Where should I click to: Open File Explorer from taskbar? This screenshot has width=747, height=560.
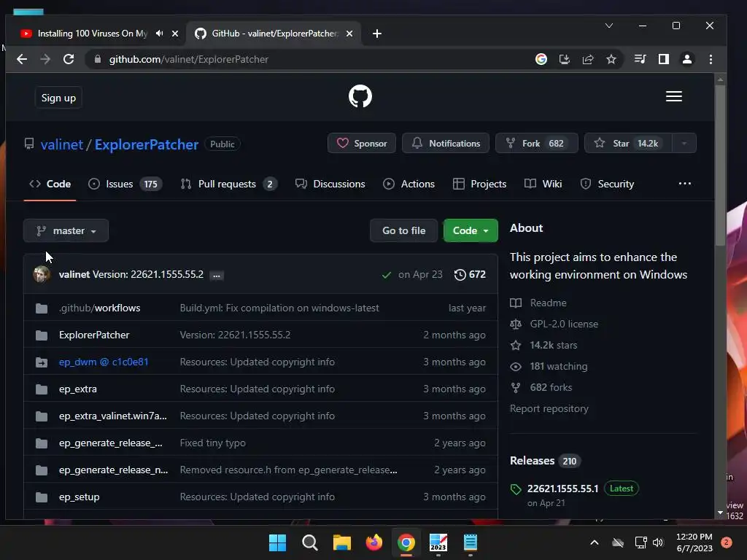click(341, 542)
